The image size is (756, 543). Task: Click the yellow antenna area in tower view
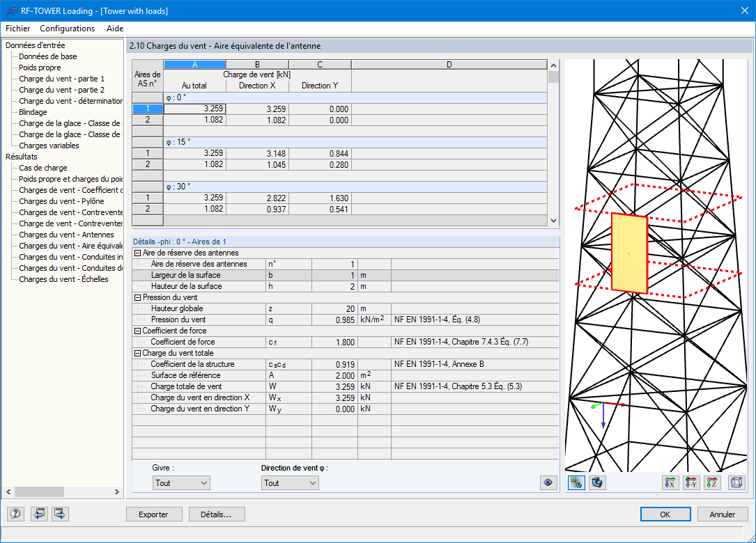pos(629,253)
